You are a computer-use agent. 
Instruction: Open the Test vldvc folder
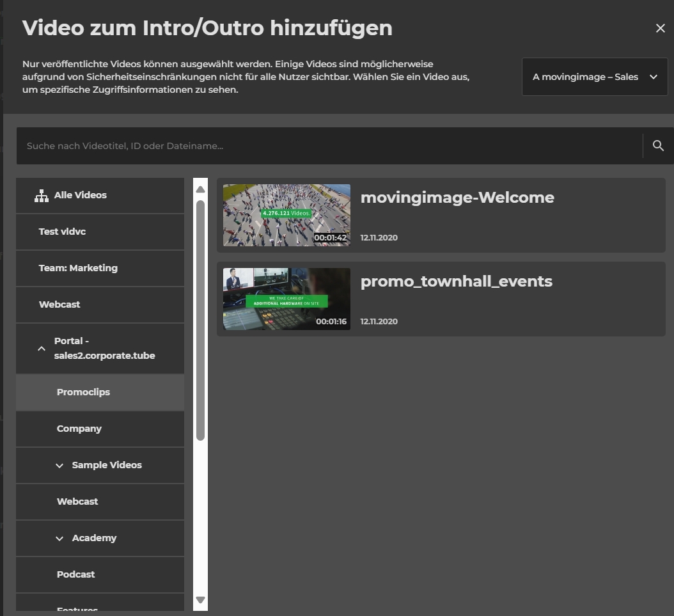[100, 232]
